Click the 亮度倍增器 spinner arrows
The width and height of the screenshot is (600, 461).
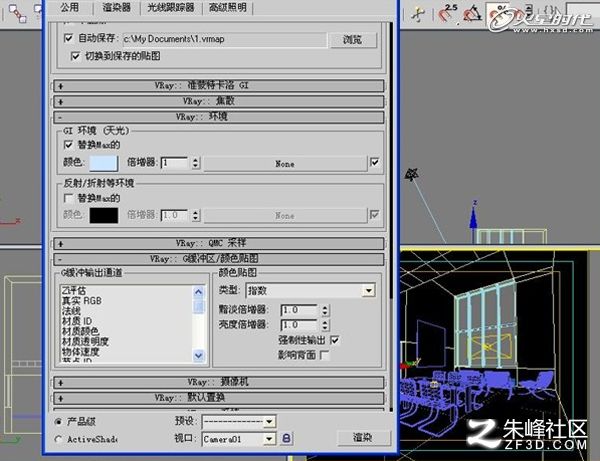point(325,325)
